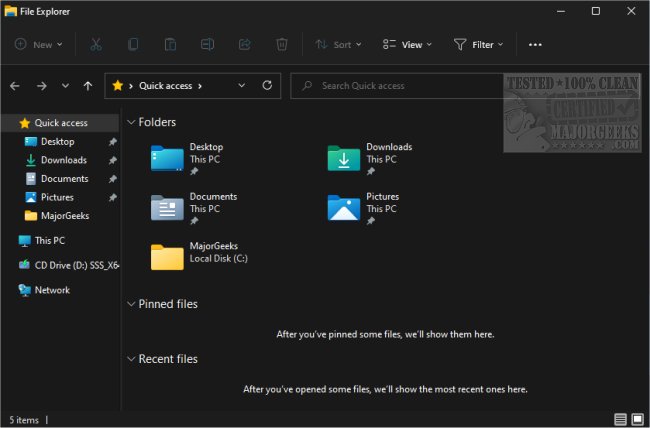Click the File Explorer title bar icon
Image resolution: width=650 pixels, height=428 pixels.
tap(10, 11)
